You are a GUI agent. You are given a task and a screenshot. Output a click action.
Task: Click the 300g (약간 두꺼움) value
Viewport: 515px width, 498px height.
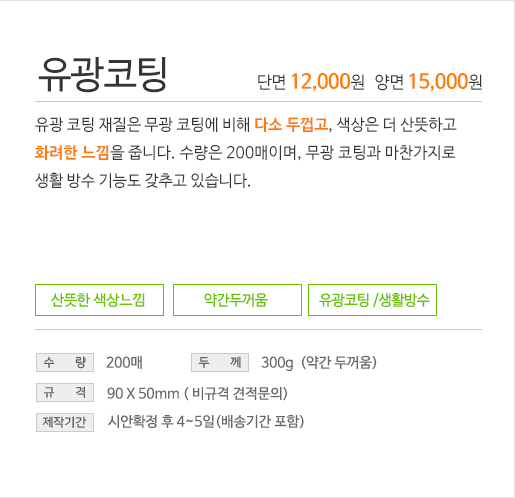319,362
